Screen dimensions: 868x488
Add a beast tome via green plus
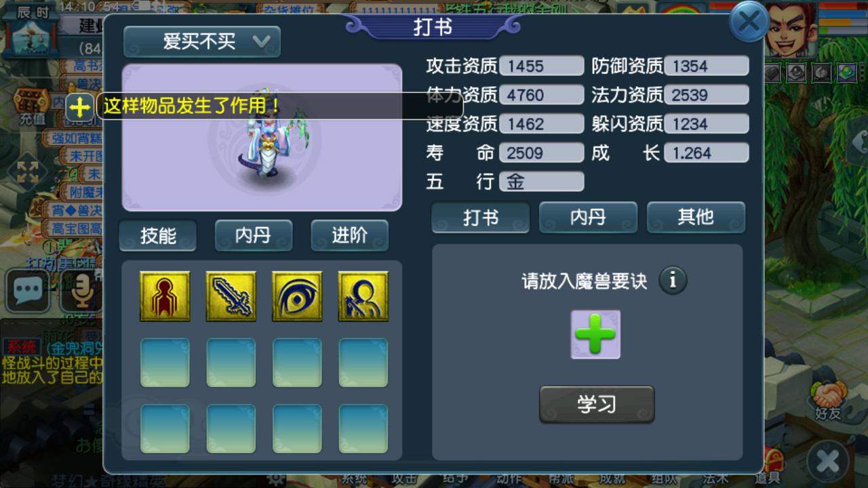595,334
